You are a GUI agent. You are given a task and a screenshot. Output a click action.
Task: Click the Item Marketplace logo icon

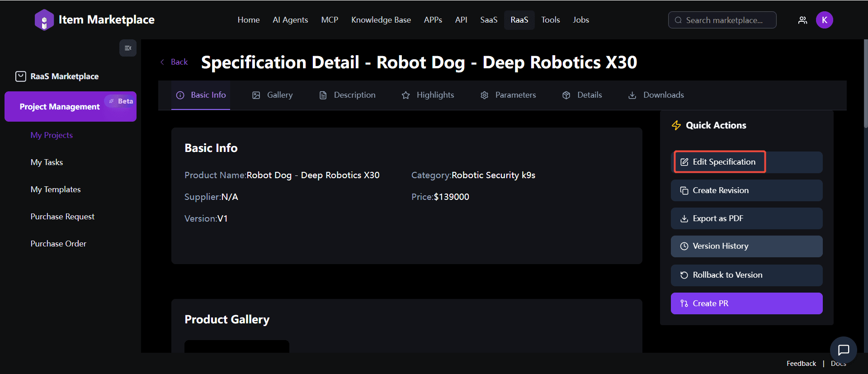pyautogui.click(x=44, y=20)
